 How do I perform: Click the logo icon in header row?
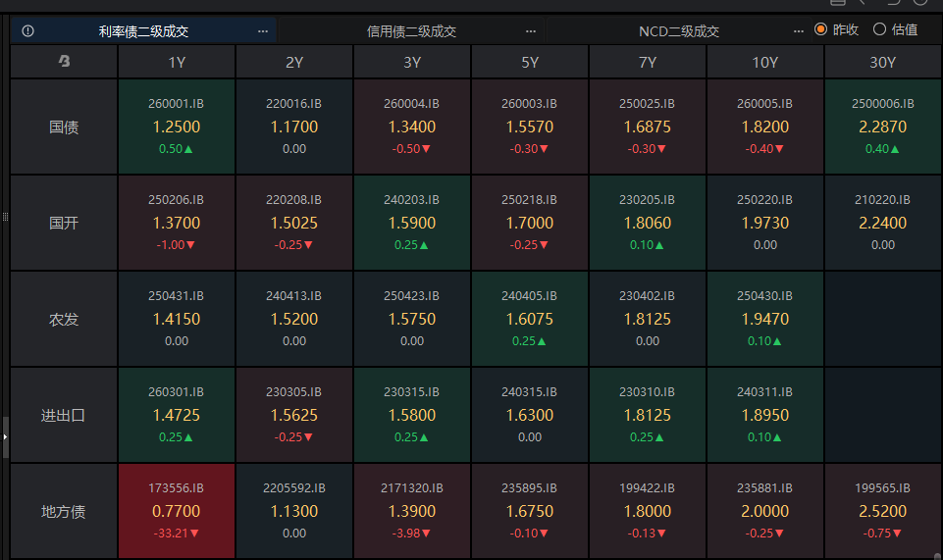[x=65, y=61]
